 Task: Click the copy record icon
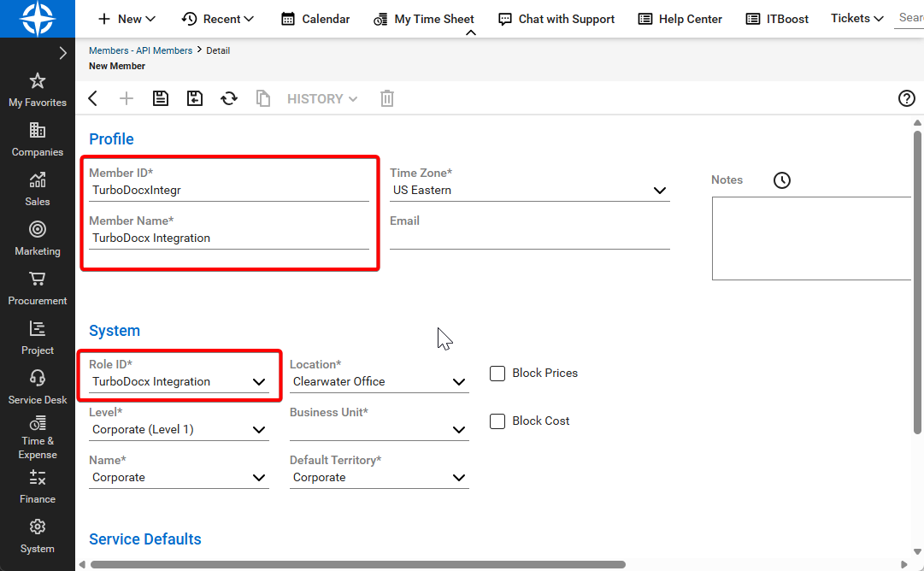(262, 98)
